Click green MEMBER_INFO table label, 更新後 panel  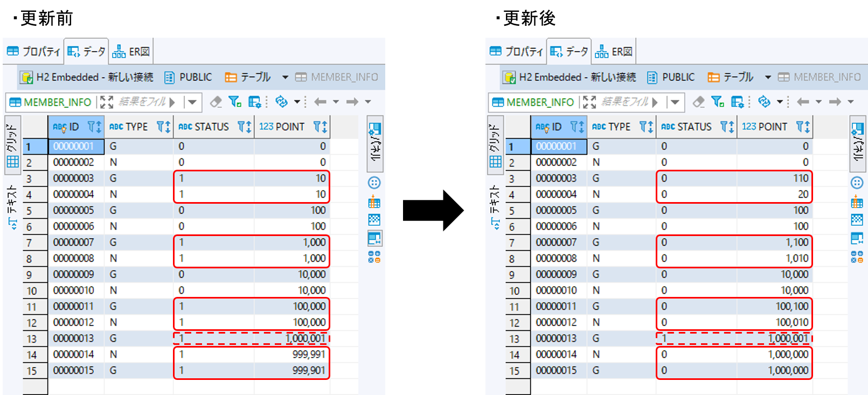coord(533,102)
